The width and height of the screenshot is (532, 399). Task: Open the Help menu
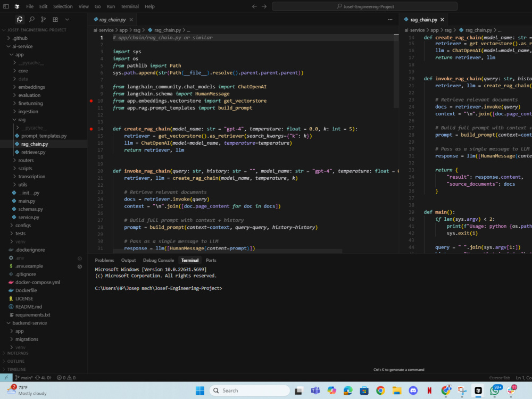click(149, 6)
